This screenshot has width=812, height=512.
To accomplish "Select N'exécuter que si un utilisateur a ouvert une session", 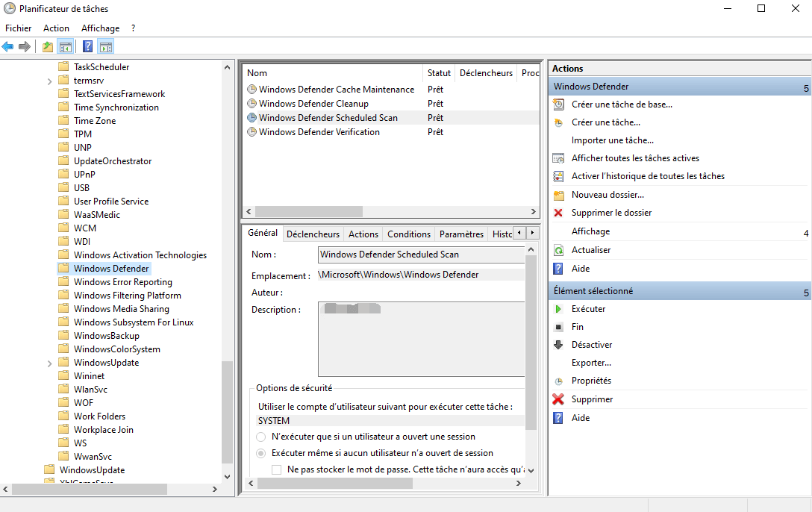I will click(x=261, y=437).
